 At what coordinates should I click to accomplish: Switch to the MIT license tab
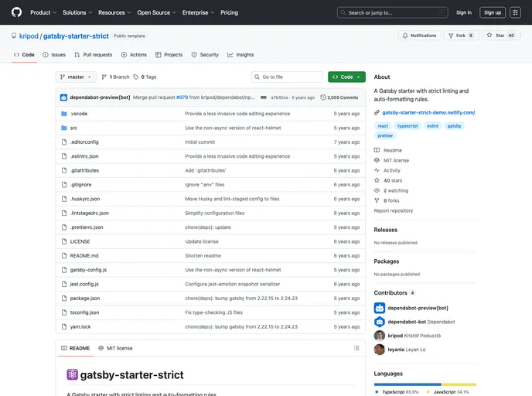click(x=115, y=348)
